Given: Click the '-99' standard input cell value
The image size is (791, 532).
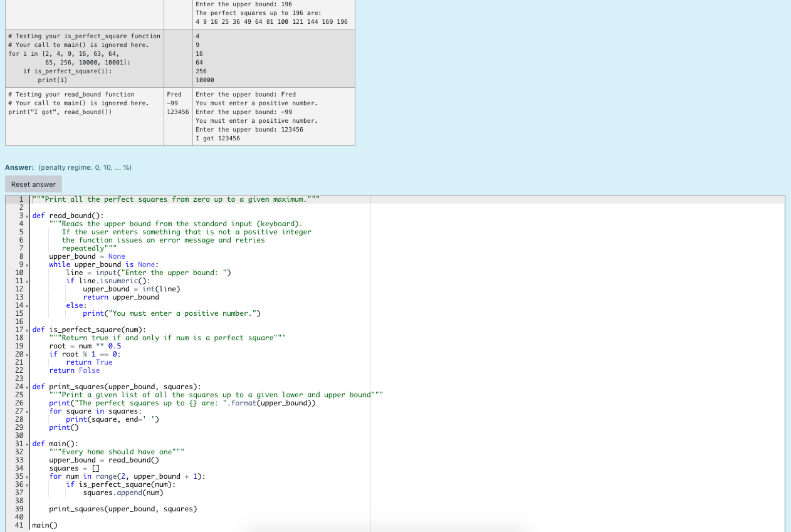Looking at the screenshot, I should pos(173,103).
